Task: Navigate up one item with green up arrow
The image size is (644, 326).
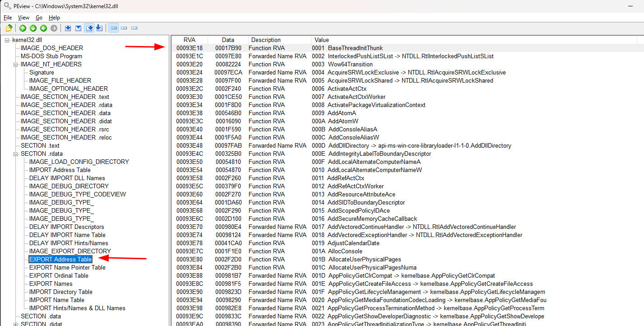Action: point(22,28)
